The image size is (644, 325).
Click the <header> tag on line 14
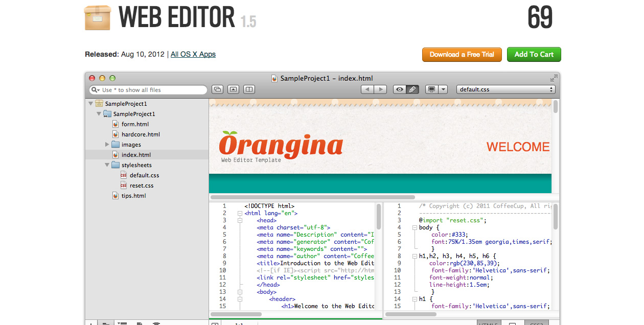point(282,299)
